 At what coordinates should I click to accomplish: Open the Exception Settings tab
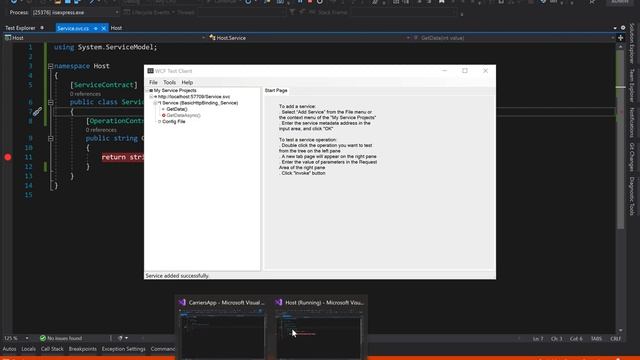pyautogui.click(x=124, y=349)
